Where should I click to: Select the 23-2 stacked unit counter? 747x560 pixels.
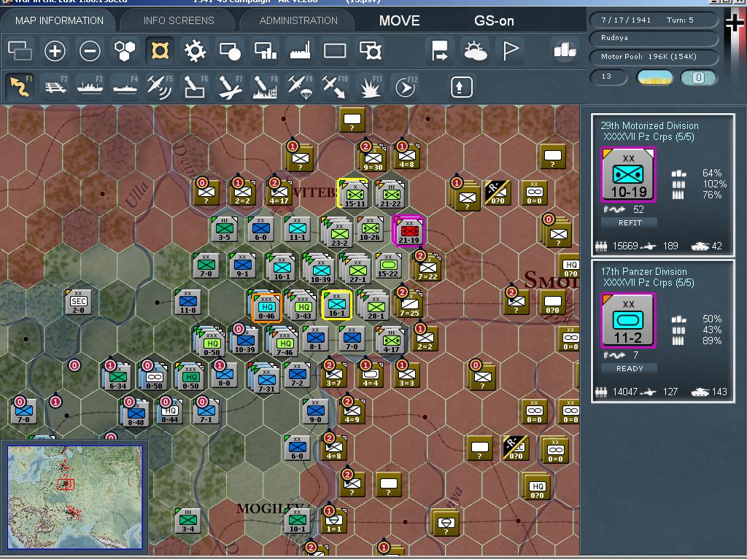339,233
